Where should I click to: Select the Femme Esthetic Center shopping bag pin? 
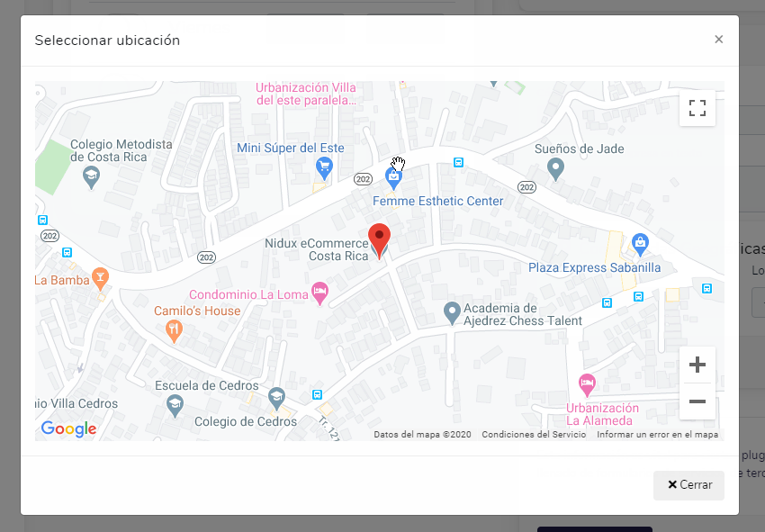click(393, 178)
